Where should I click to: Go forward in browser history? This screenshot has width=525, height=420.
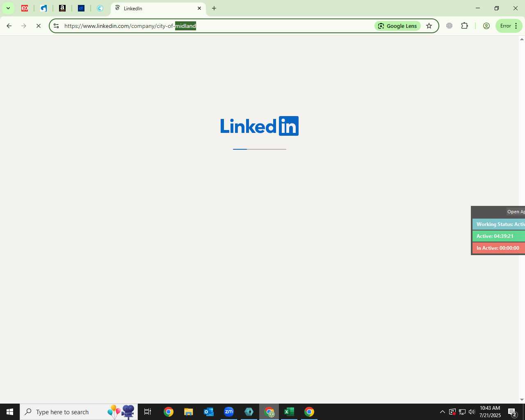pyautogui.click(x=24, y=26)
